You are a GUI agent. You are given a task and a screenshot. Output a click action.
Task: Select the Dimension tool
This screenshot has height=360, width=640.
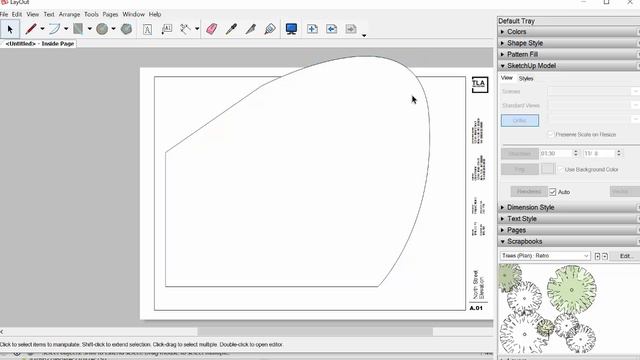pos(186,29)
